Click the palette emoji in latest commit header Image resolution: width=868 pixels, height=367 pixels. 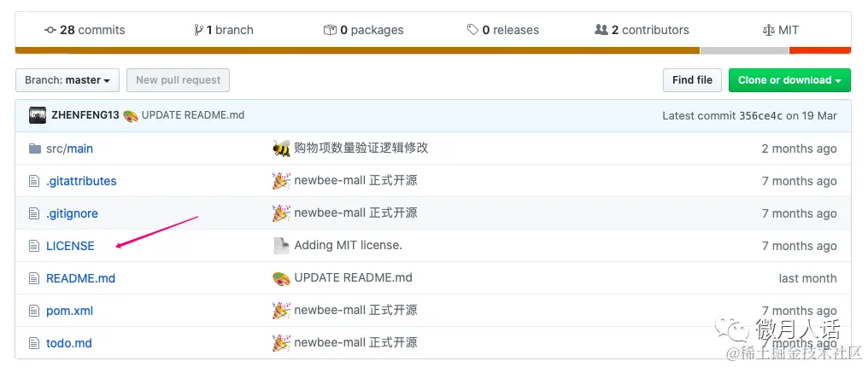[131, 116]
